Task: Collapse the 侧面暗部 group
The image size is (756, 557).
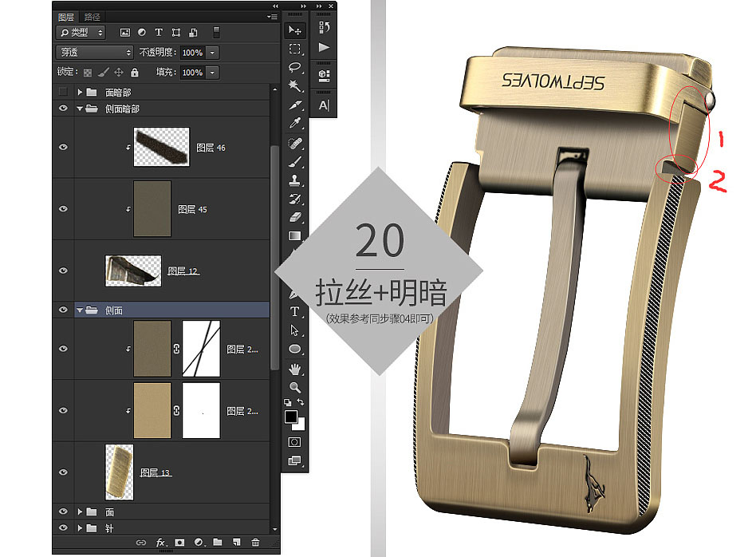Action: [x=80, y=109]
